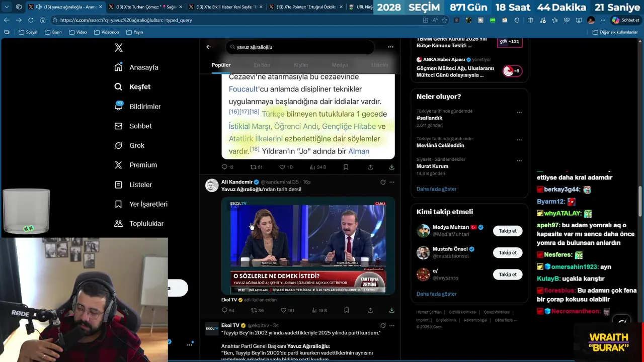The image size is (644, 362).
Task: Click the browser reload button
Action: pos(31,20)
